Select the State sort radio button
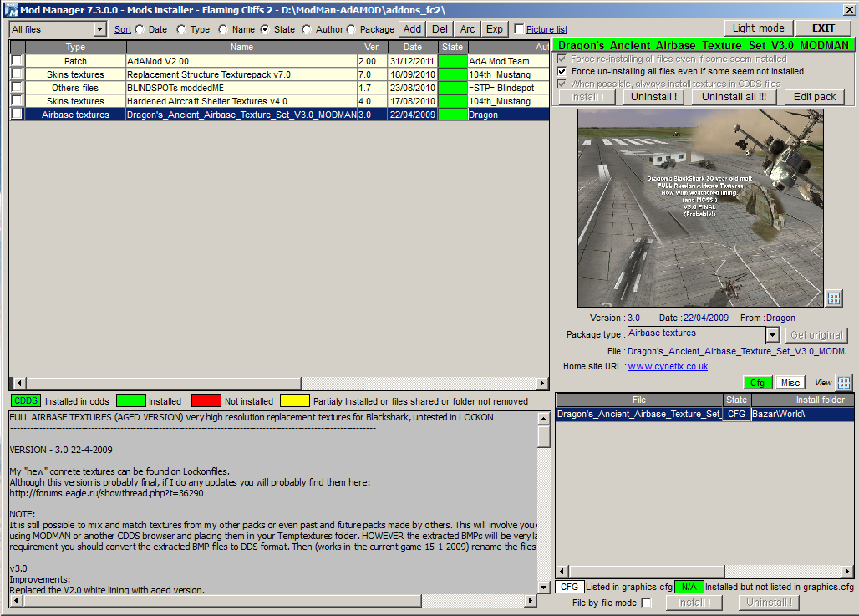Screen dimensions: 859x616 click(265, 29)
